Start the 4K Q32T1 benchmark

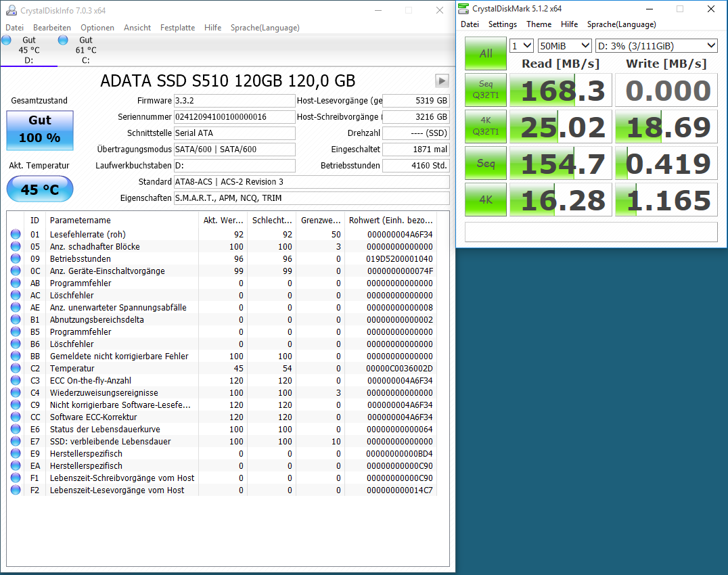pyautogui.click(x=486, y=127)
